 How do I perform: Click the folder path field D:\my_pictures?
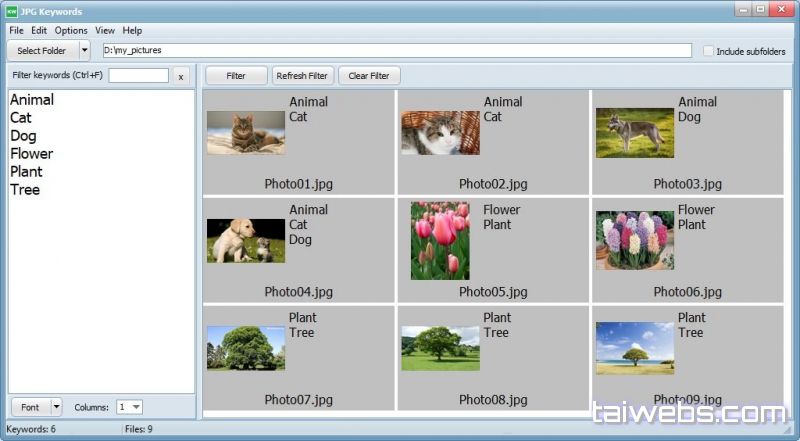(396, 50)
